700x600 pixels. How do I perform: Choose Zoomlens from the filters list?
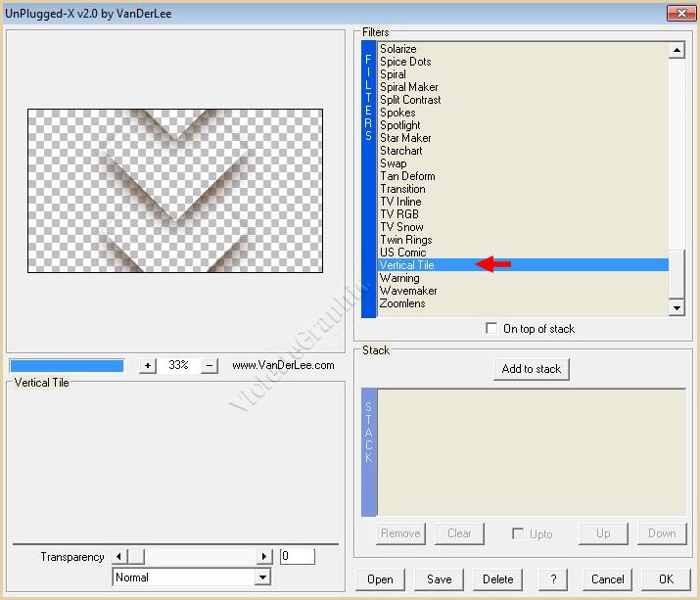click(x=402, y=303)
